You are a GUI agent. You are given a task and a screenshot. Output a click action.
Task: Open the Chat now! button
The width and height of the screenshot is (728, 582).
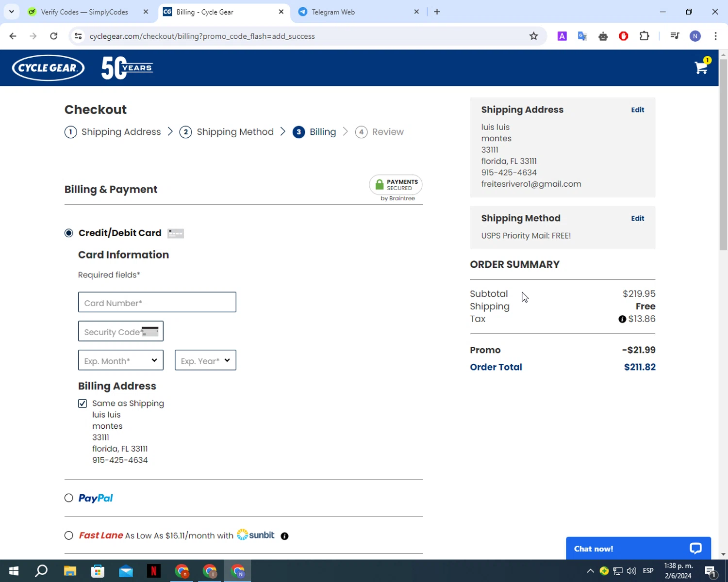[x=638, y=549]
